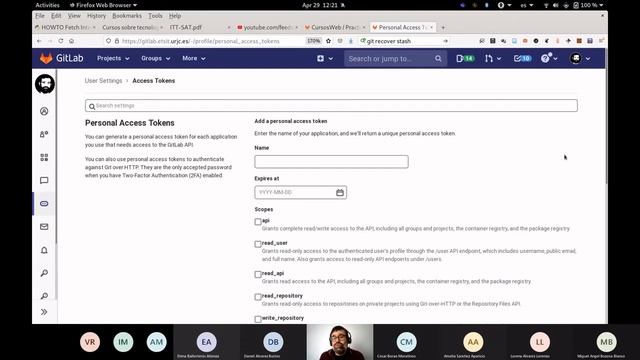The height and width of the screenshot is (360, 640).
Task: Expand the collapsed sidebar double chevron
Action: point(44,312)
